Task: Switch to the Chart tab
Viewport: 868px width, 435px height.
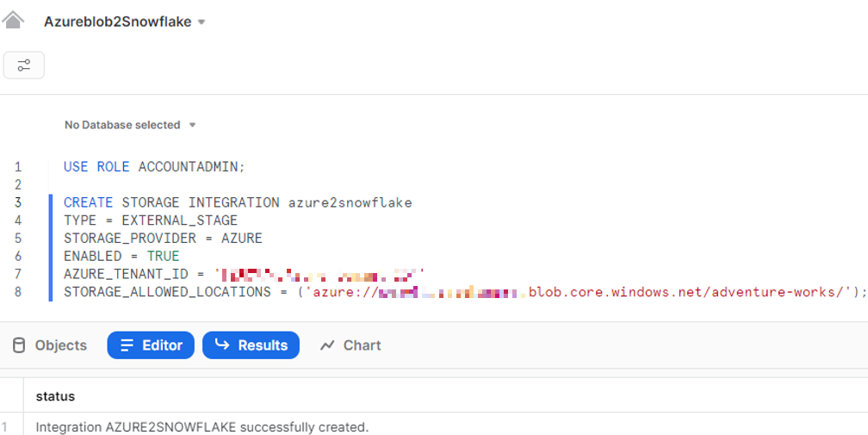Action: [x=350, y=345]
